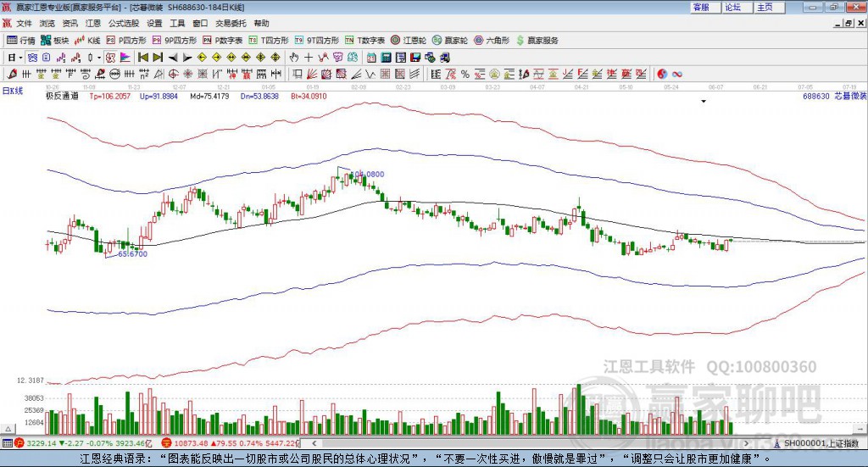Click the infinity symbol icon
The image size is (868, 467).
[677, 75]
